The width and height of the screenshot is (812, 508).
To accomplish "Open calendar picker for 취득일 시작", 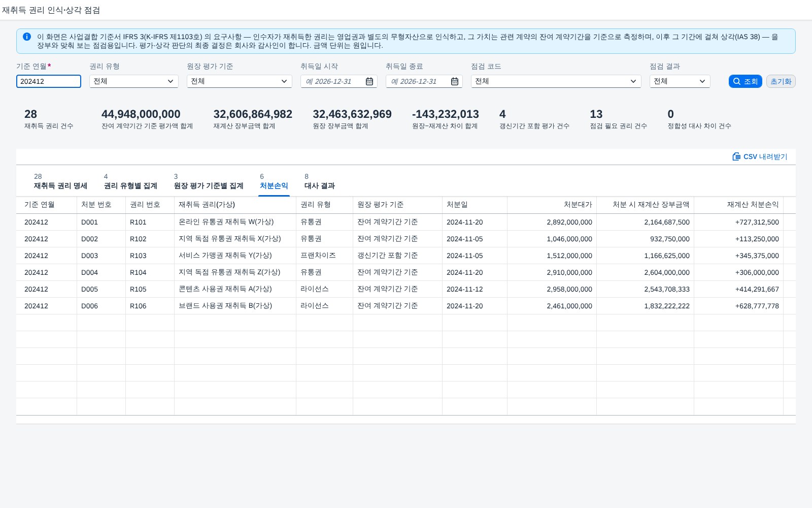I will click(369, 81).
